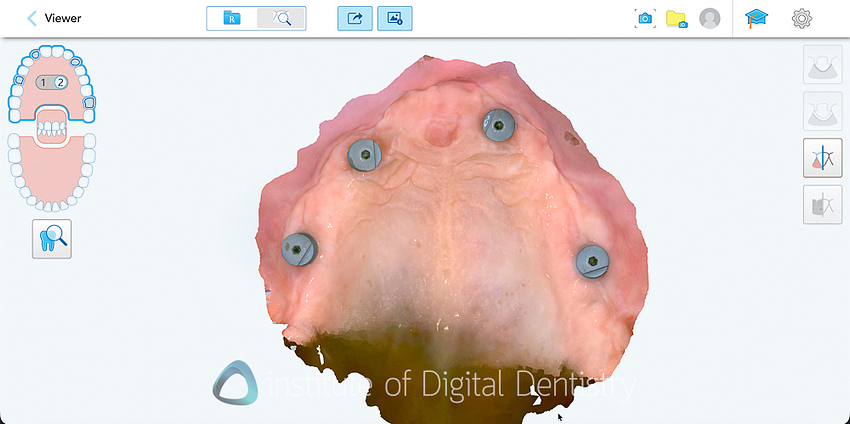Image resolution: width=850 pixels, height=424 pixels.
Task: Open the Rx folder mode button
Action: pos(232,18)
